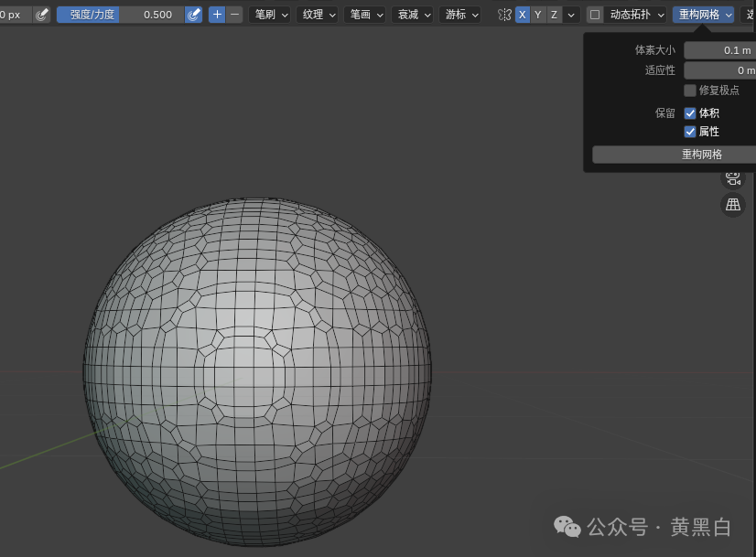
Task: Toggle the strength pressure sensitivity pen icon
Action: 194,15
